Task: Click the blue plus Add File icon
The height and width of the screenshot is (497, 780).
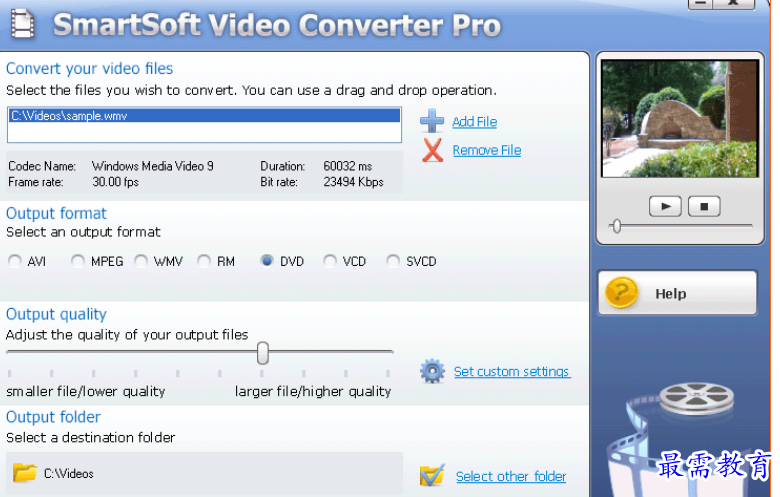Action: (x=432, y=121)
